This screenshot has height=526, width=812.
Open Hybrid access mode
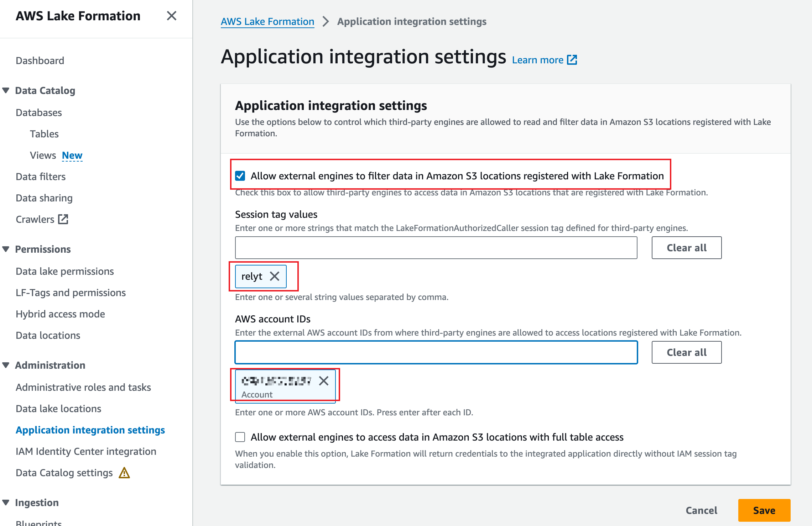click(60, 314)
